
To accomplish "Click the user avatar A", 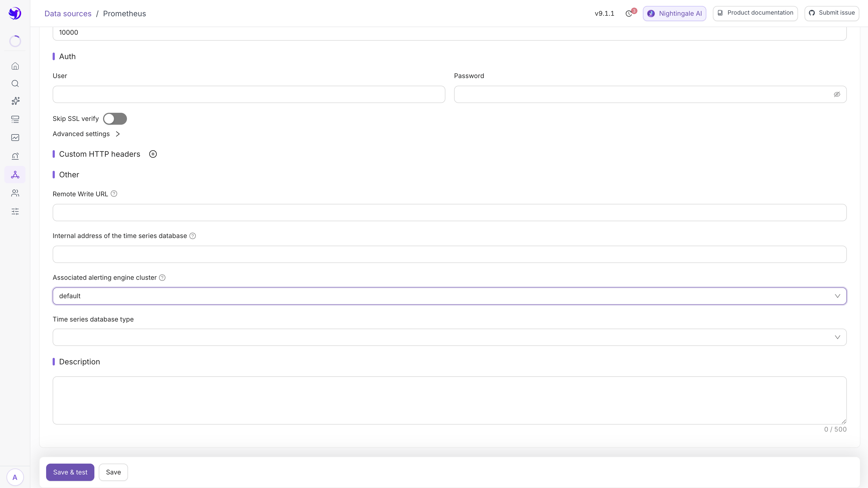I will [15, 477].
